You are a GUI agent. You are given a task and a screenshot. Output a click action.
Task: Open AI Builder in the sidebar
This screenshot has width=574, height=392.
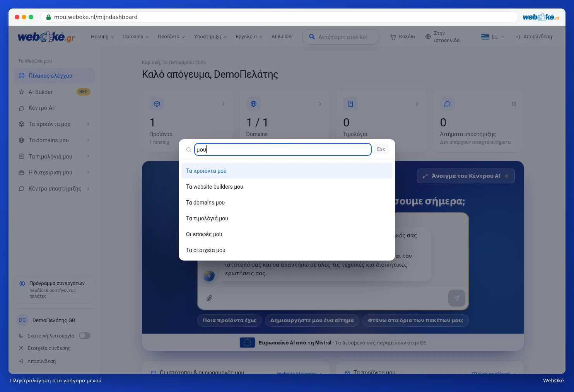[54, 92]
